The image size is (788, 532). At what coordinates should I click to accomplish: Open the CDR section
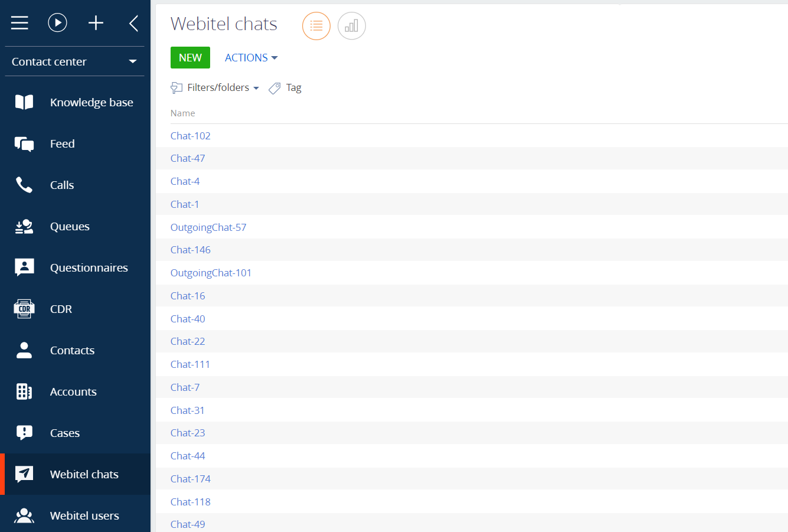[61, 309]
